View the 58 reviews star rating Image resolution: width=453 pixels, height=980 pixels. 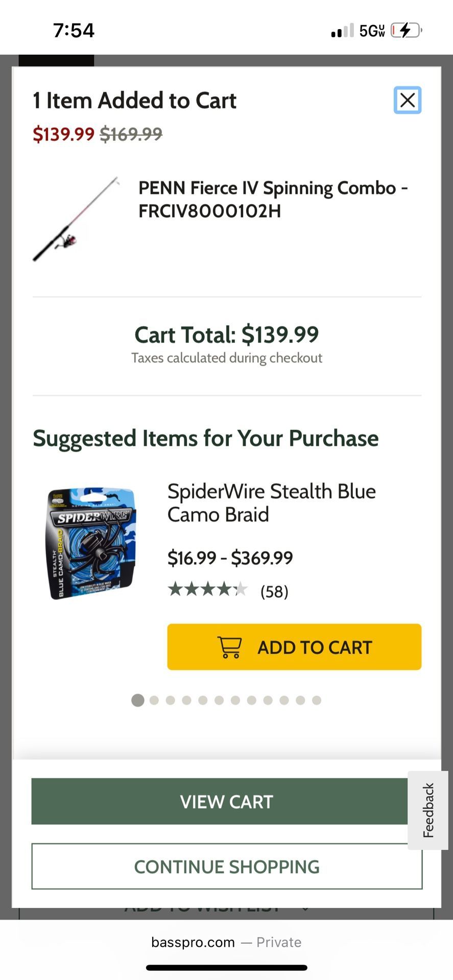[208, 590]
